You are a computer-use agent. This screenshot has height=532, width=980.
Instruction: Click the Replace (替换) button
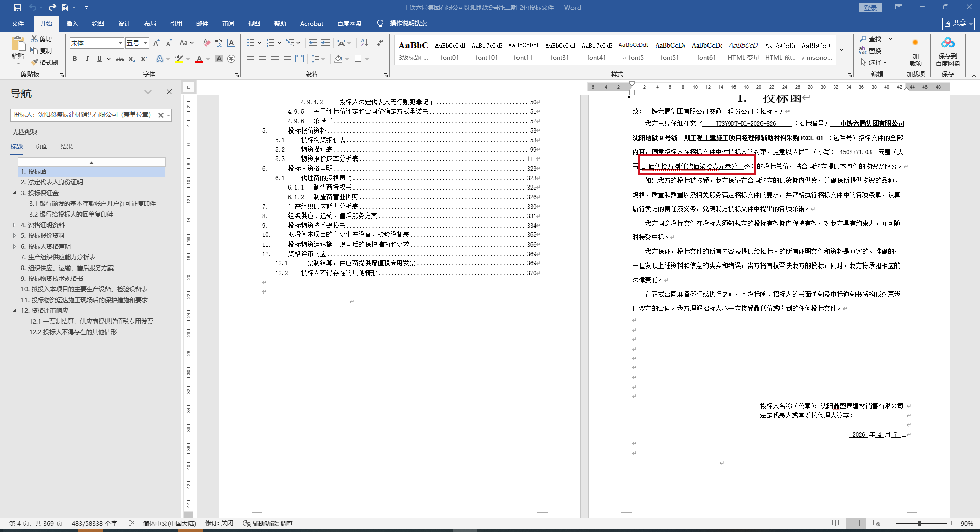[x=870, y=50]
